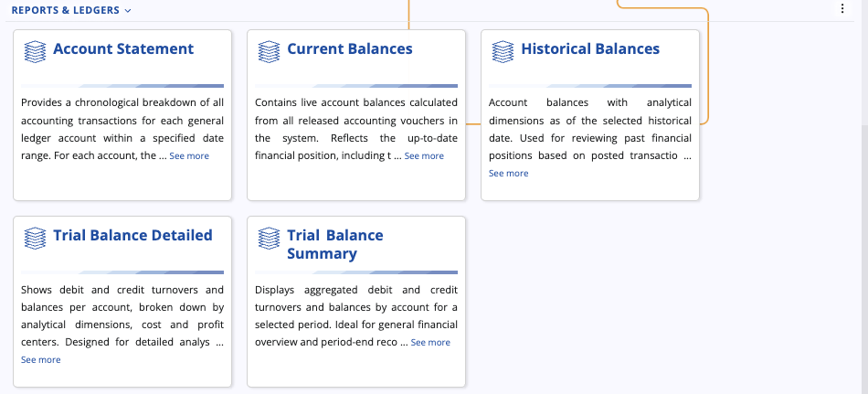Viewport: 868px width, 394px height.
Task: Click the Account Statement stacked-ledger icon
Action: tap(35, 51)
